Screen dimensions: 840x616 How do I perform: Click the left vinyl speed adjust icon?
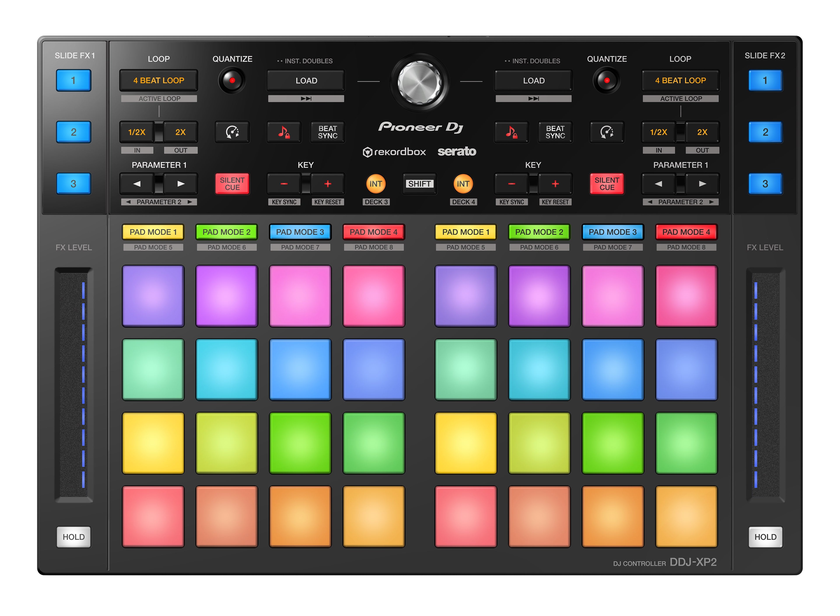click(232, 132)
